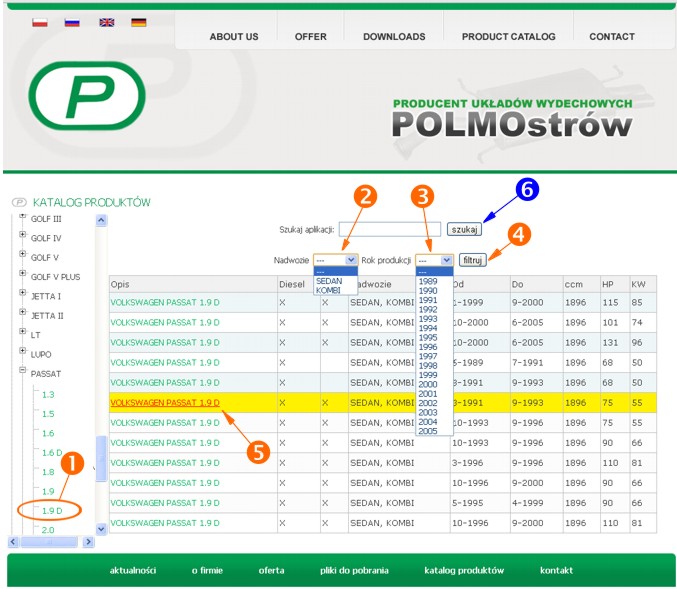Click the green POLMOstrów P logo
The height and width of the screenshot is (589, 677).
(87, 104)
